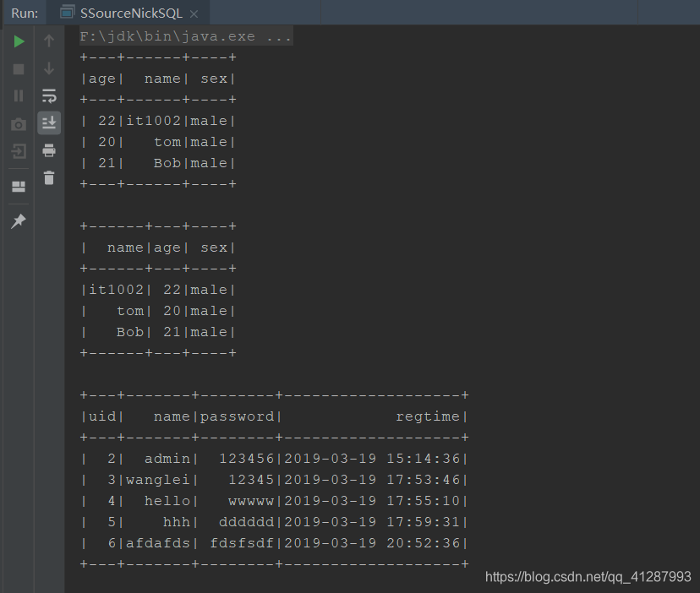Pin the run tab
This screenshot has width=700, height=593.
click(19, 221)
